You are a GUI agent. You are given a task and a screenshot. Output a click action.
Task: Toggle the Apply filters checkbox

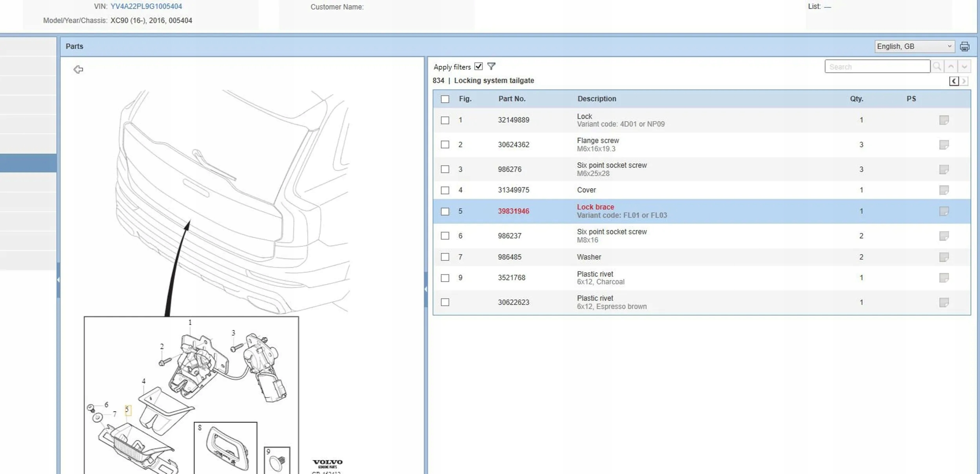pyautogui.click(x=478, y=66)
